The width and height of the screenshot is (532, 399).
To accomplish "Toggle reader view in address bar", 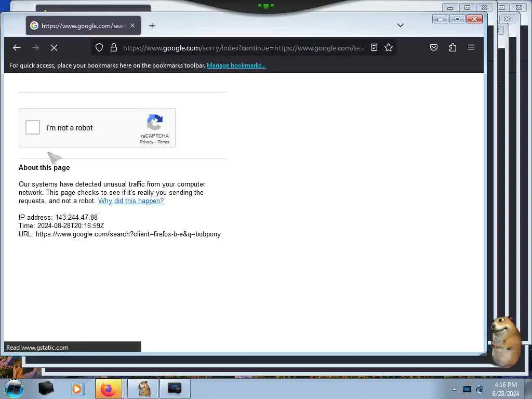I will (374, 47).
